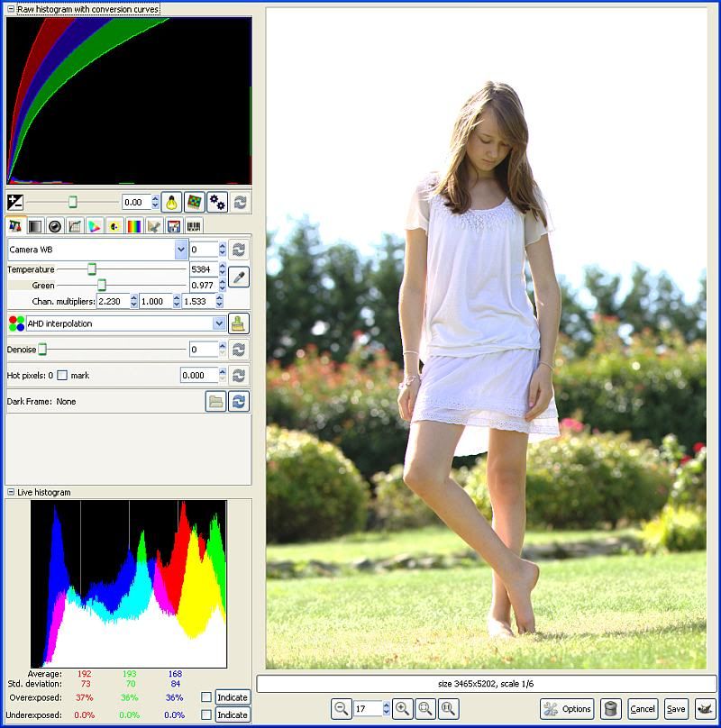Save the converted image

pyautogui.click(x=675, y=709)
